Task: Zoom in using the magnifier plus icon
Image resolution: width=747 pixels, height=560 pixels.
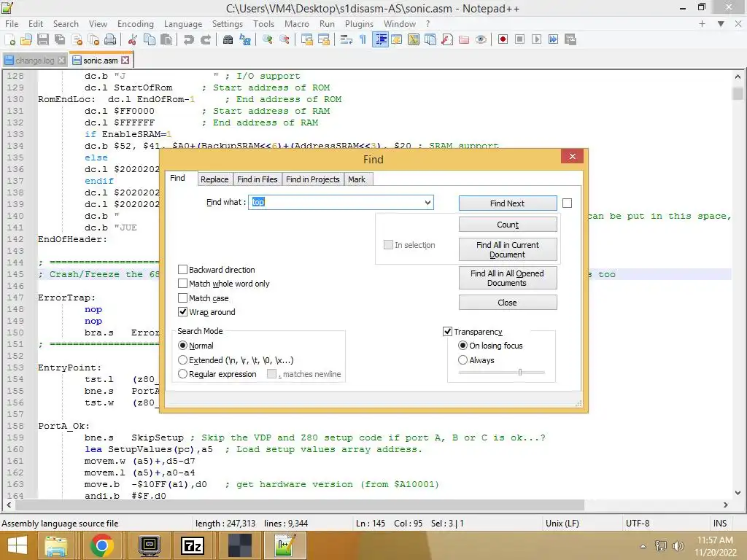Action: pos(267,39)
